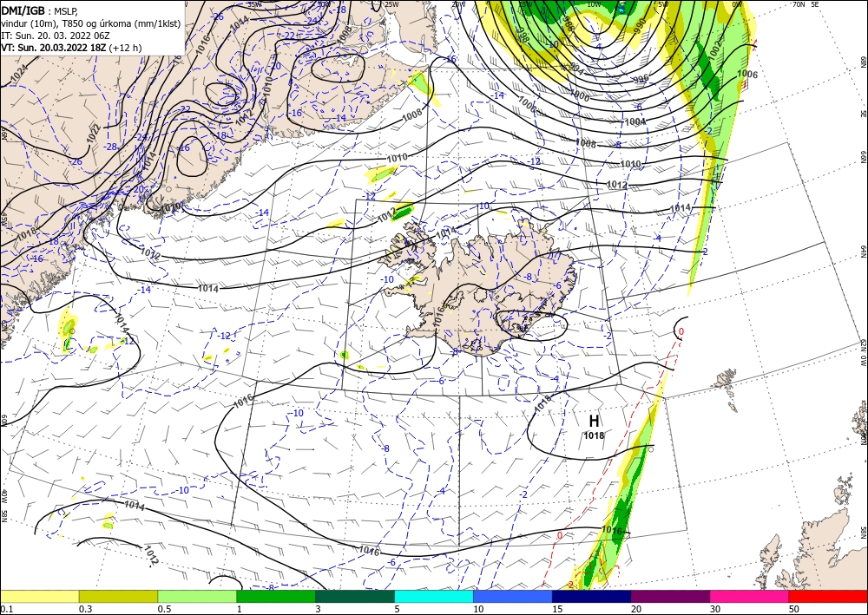Select the green 1–3 mm legend swatch
This screenshot has width=868, height=615.
(276, 596)
